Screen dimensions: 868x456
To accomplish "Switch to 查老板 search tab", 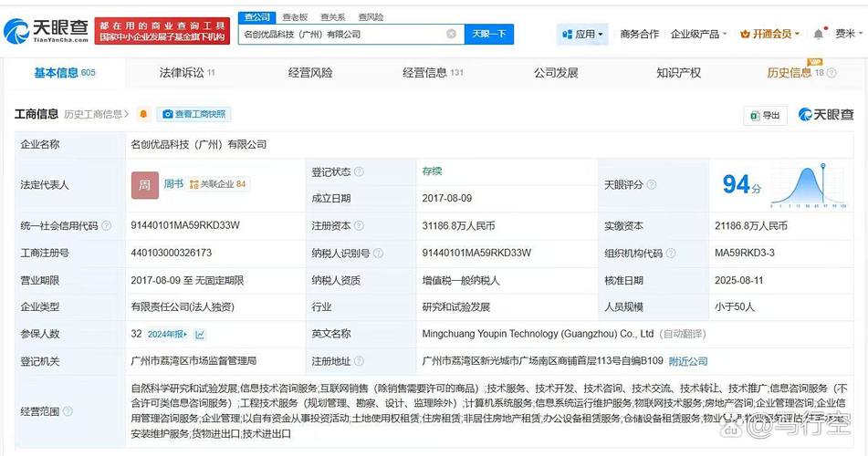I will click(x=295, y=17).
